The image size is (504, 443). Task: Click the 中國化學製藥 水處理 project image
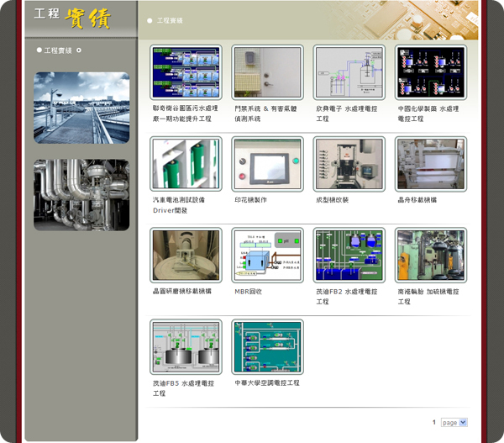point(431,73)
